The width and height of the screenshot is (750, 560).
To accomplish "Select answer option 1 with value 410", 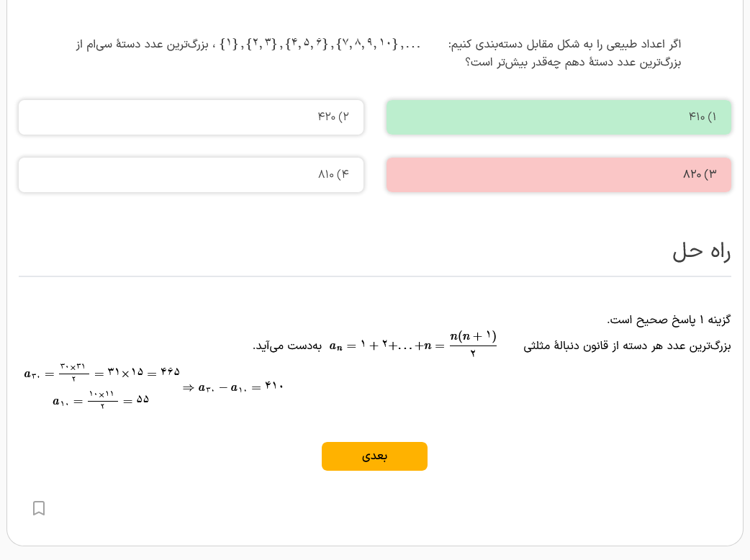I will pos(559,117).
